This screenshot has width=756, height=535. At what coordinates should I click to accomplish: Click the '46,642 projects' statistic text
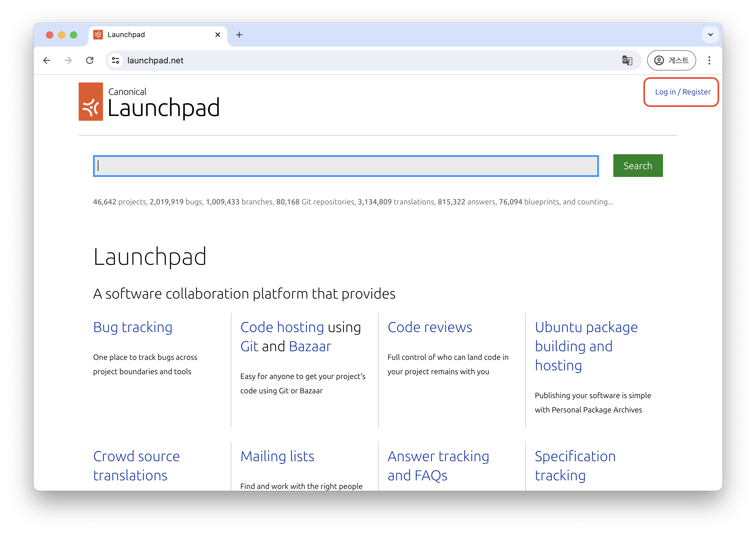(119, 202)
